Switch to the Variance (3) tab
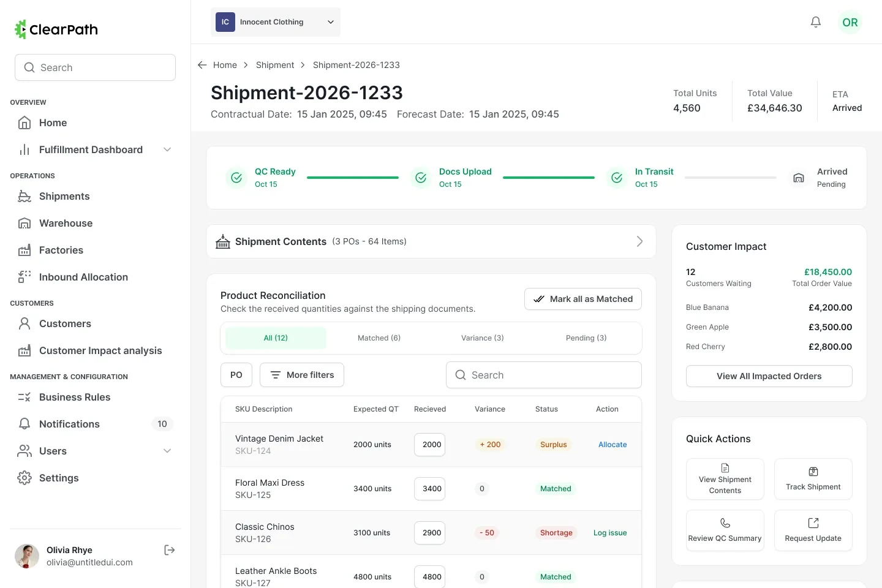 click(x=483, y=338)
